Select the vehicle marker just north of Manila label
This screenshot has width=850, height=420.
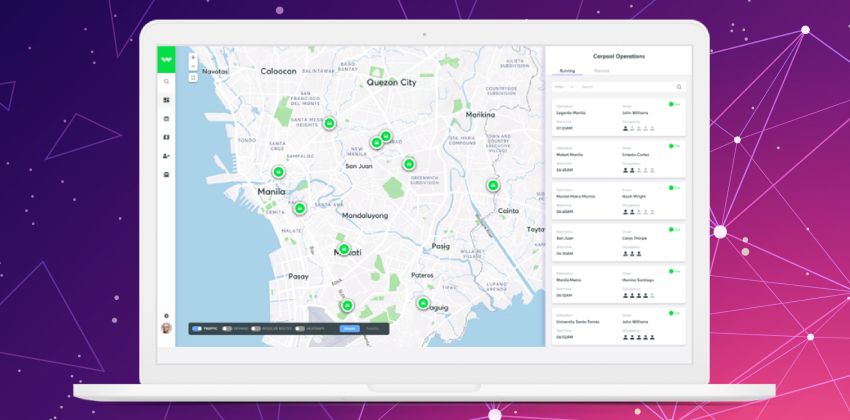pyautogui.click(x=279, y=172)
